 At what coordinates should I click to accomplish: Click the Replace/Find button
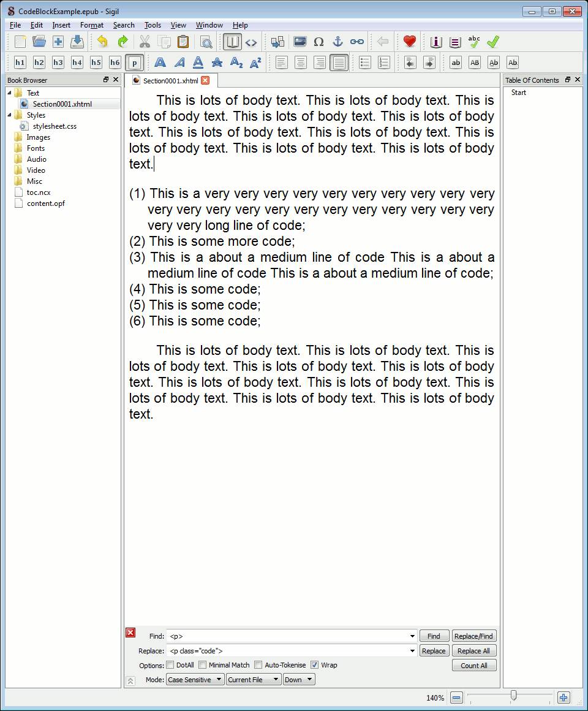(474, 636)
